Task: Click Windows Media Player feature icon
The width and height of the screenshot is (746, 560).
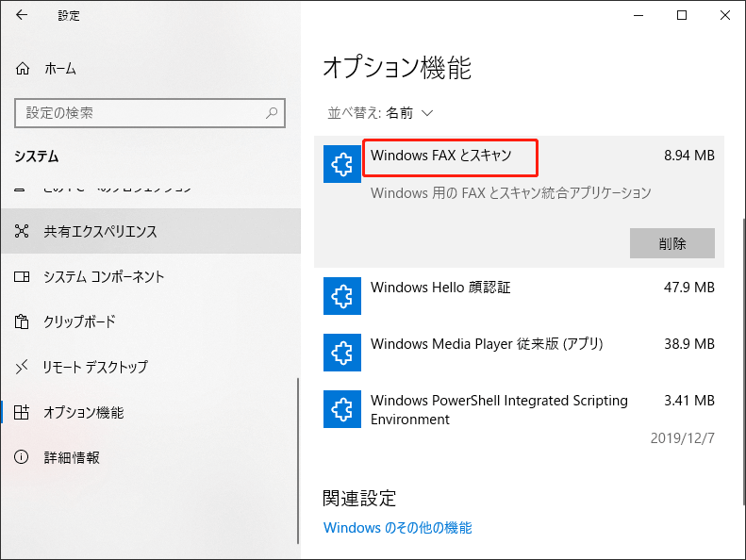Action: point(342,353)
